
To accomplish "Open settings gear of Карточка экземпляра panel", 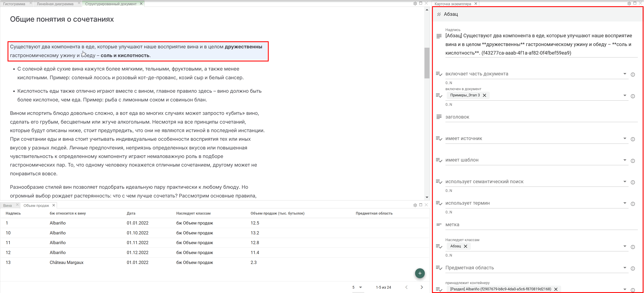I will click(x=629, y=4).
